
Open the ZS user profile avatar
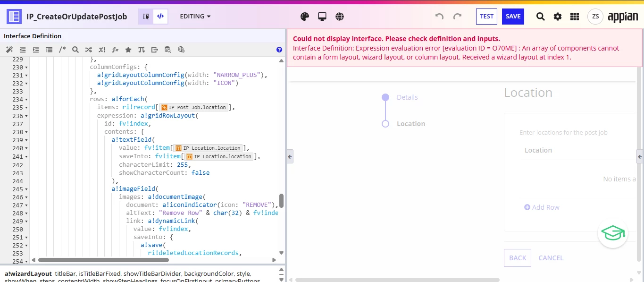[x=595, y=17]
